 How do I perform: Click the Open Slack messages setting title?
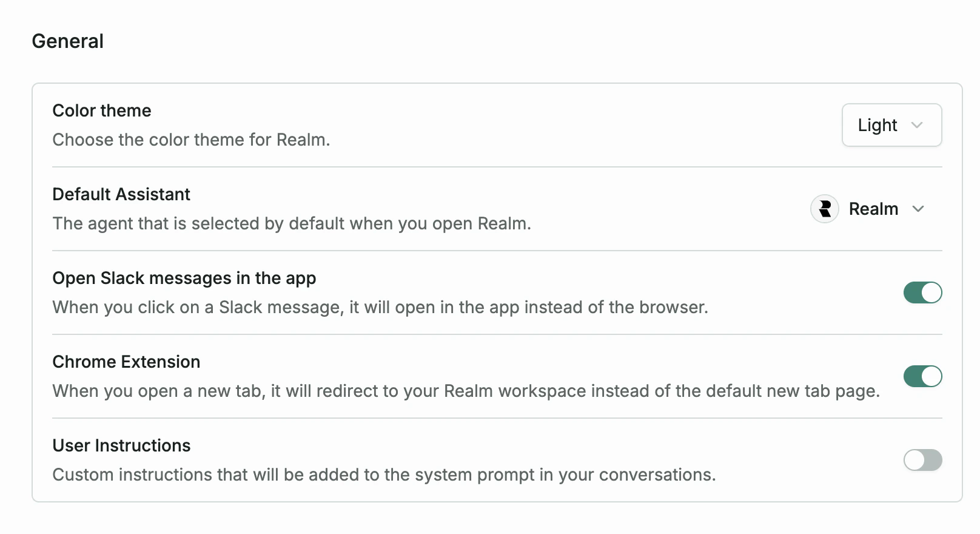(184, 278)
